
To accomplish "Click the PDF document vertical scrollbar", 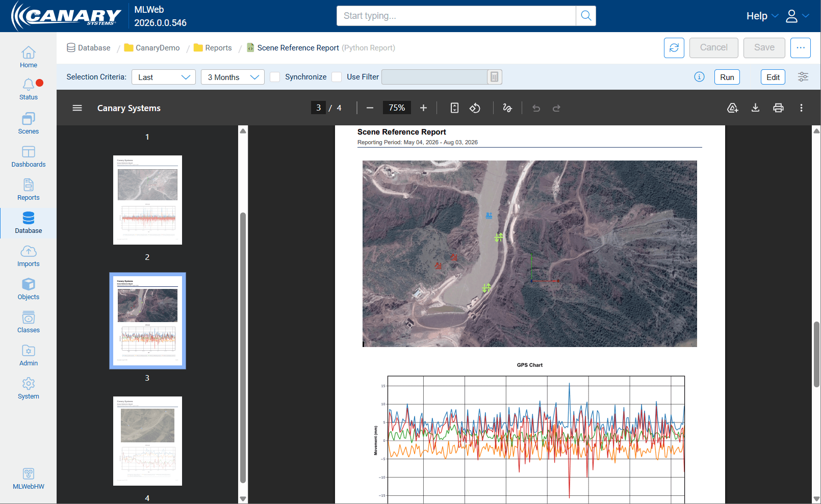I will [x=816, y=354].
